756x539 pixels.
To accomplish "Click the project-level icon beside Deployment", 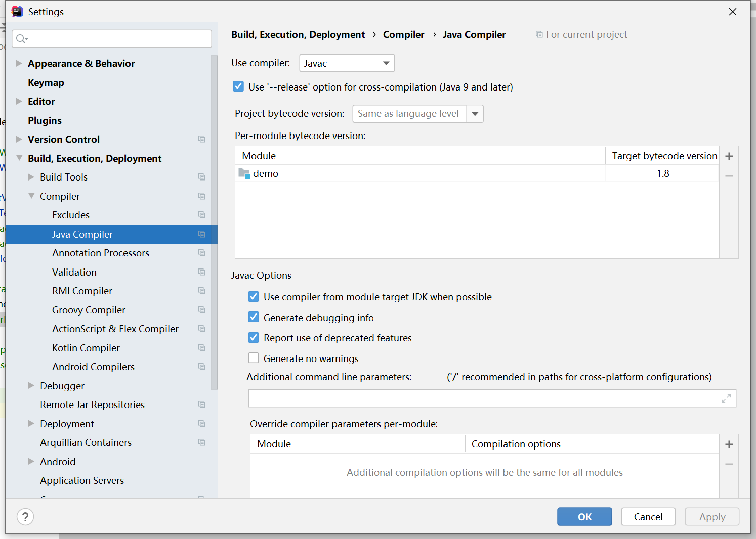I will tap(202, 424).
